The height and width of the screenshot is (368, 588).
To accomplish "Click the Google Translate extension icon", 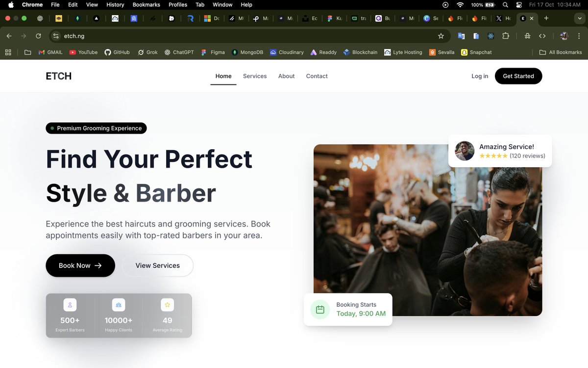I will [461, 36].
